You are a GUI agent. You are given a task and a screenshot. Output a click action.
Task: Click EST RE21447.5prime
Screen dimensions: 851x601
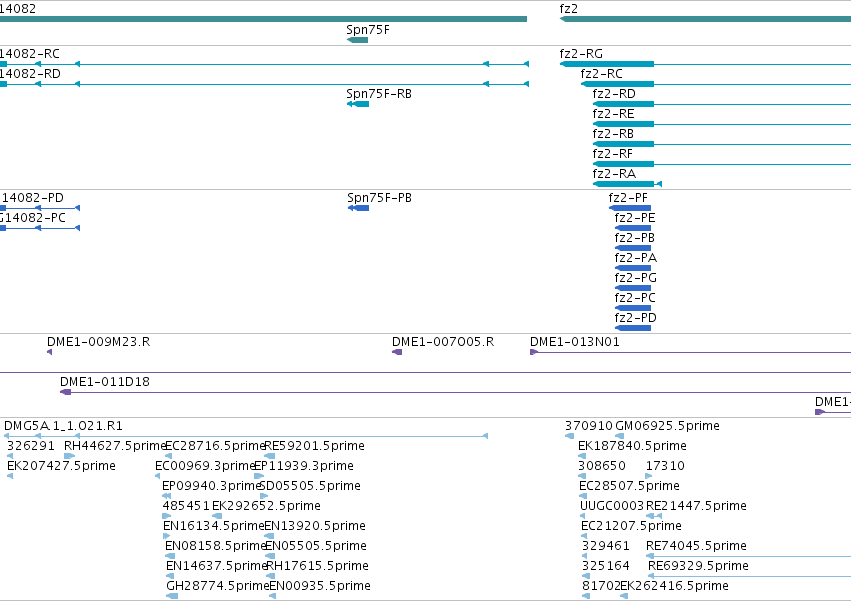[x=696, y=506]
